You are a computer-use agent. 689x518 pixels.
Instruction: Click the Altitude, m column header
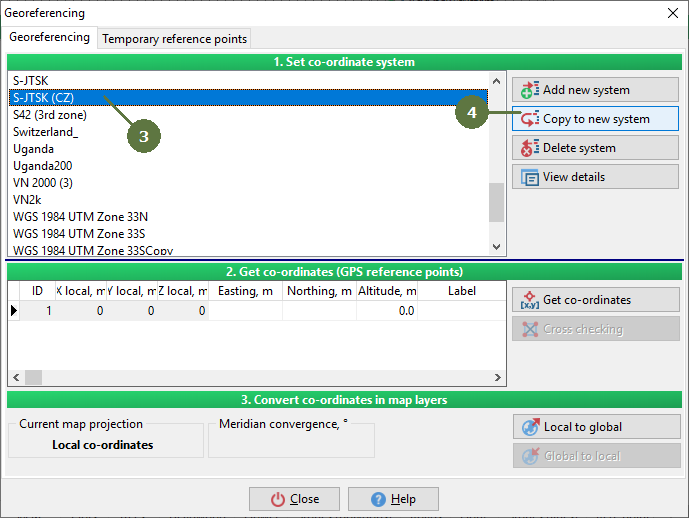(387, 291)
